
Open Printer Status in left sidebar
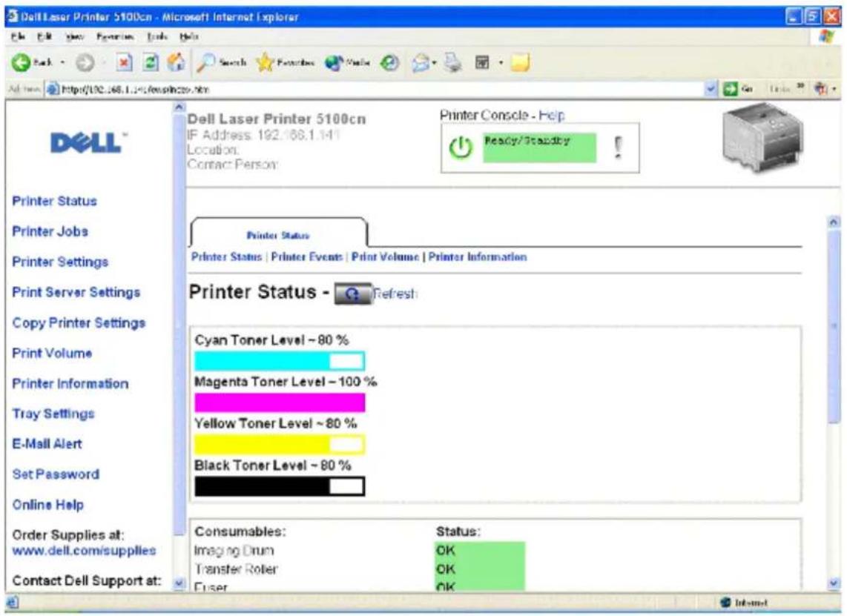point(55,201)
